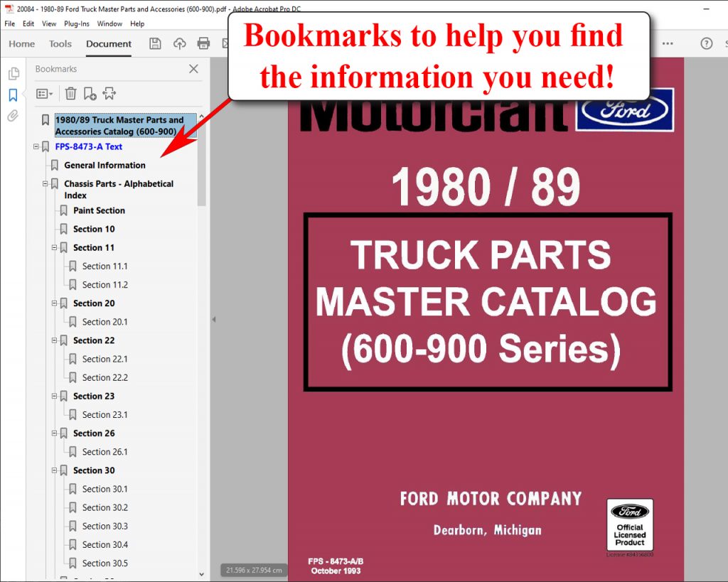
Task: Share the file via the cloud upload icon
Action: point(179,43)
